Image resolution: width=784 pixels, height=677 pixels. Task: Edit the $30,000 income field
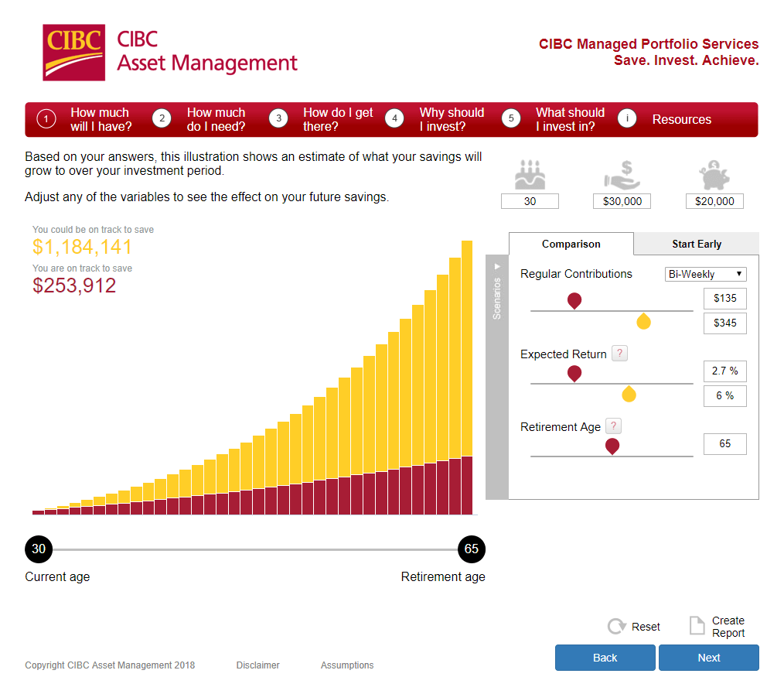coord(622,201)
